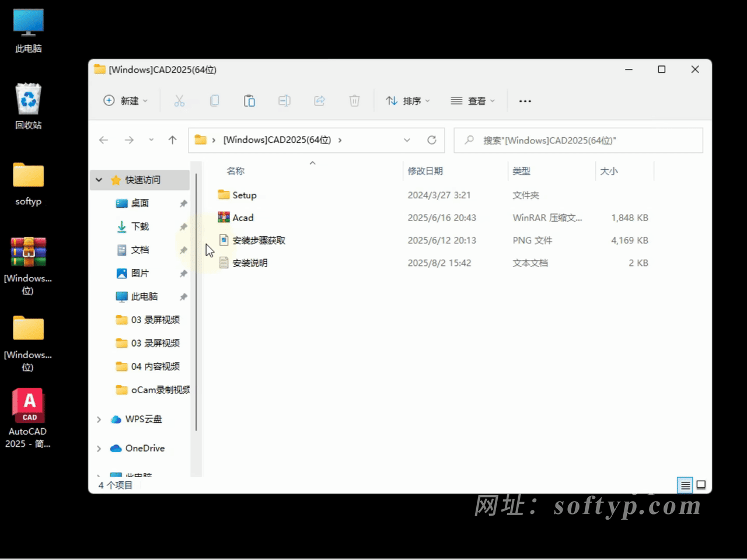Open the 查看 view dropdown
Image resolution: width=747 pixels, height=560 pixels.
coord(473,100)
